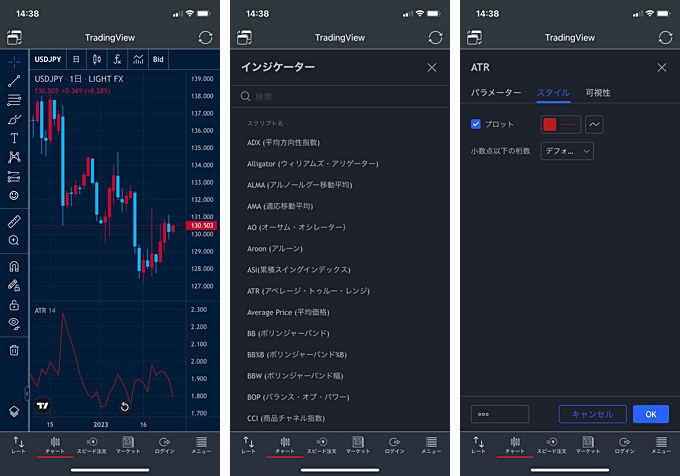Select BOP (バランス・オブ・パワー) indicator
Screen dimensions: 680x476
(298, 397)
